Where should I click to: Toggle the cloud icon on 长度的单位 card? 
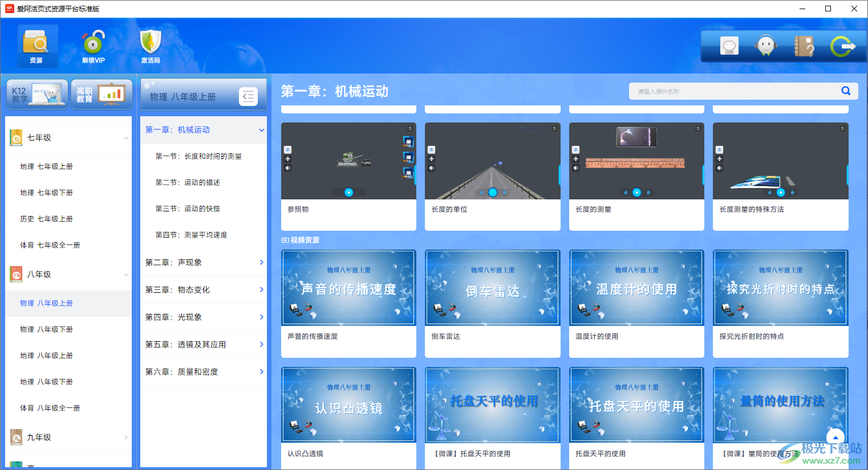click(x=432, y=149)
